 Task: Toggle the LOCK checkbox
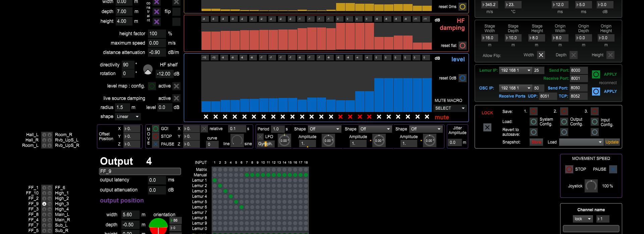487,127
